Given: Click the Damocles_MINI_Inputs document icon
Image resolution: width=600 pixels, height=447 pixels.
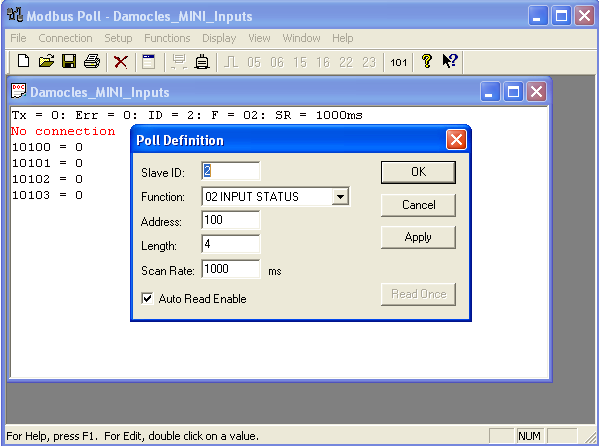Looking at the screenshot, I should tap(18, 91).
